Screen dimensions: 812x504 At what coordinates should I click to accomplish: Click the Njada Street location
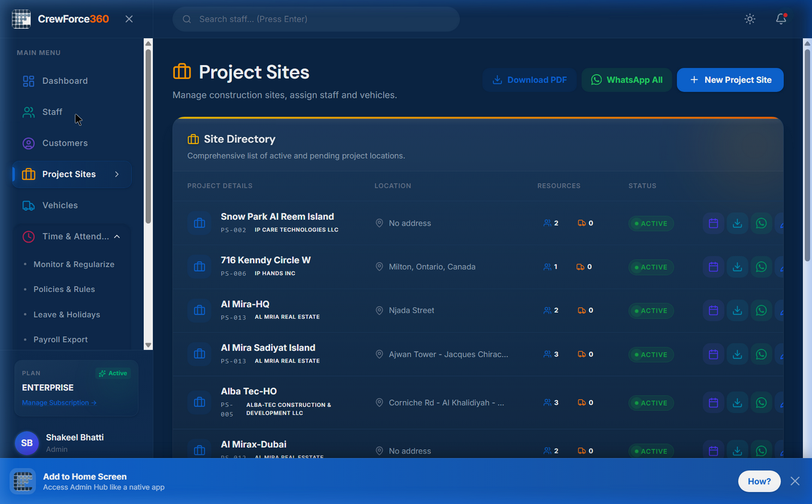411,311
